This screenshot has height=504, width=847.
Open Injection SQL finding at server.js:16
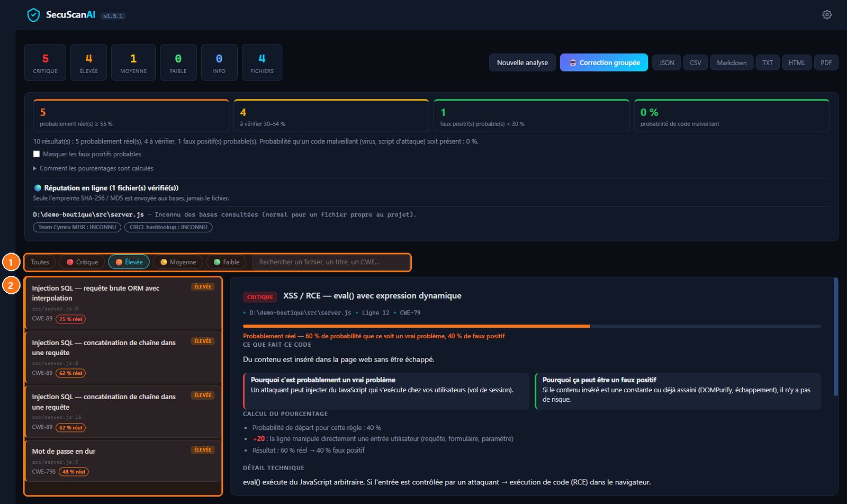coord(123,412)
